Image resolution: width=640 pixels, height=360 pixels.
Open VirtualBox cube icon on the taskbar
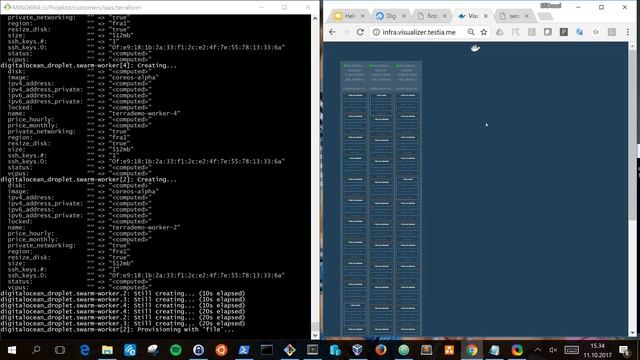pos(358,350)
